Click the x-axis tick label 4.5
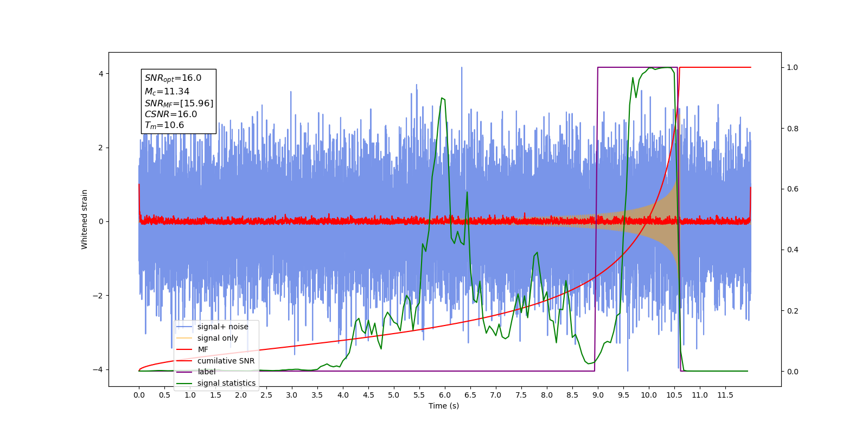The width and height of the screenshot is (868, 434). pos(368,395)
